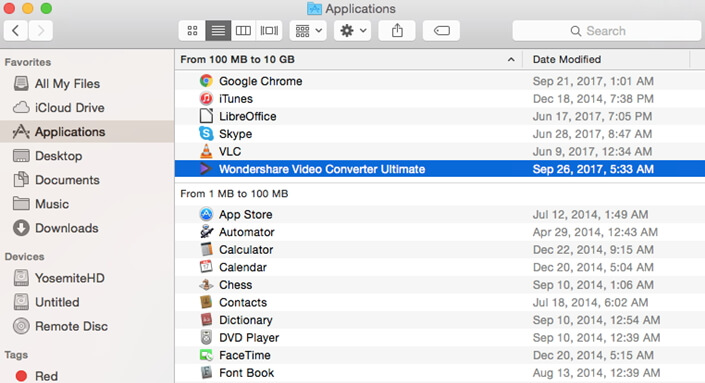Click date 'Dec 18, 2014, 7:38 PM'
Viewport: 705px width, 383px height.
click(593, 99)
